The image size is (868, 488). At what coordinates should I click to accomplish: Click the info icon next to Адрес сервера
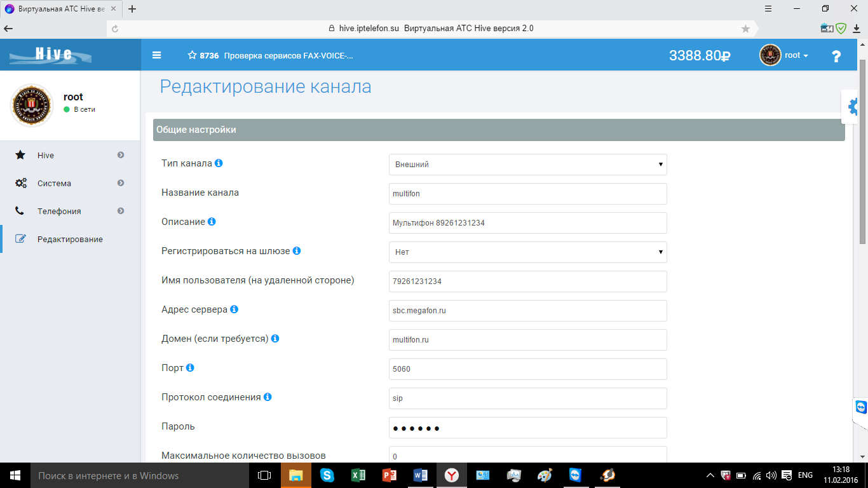(234, 309)
